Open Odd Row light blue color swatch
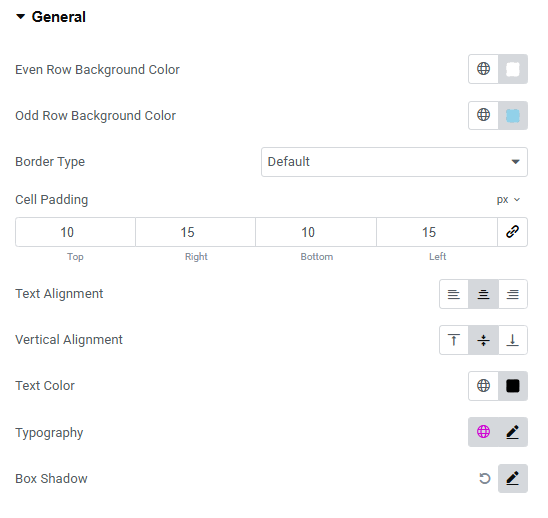Screen dimensions: 548x518 [x=513, y=115]
